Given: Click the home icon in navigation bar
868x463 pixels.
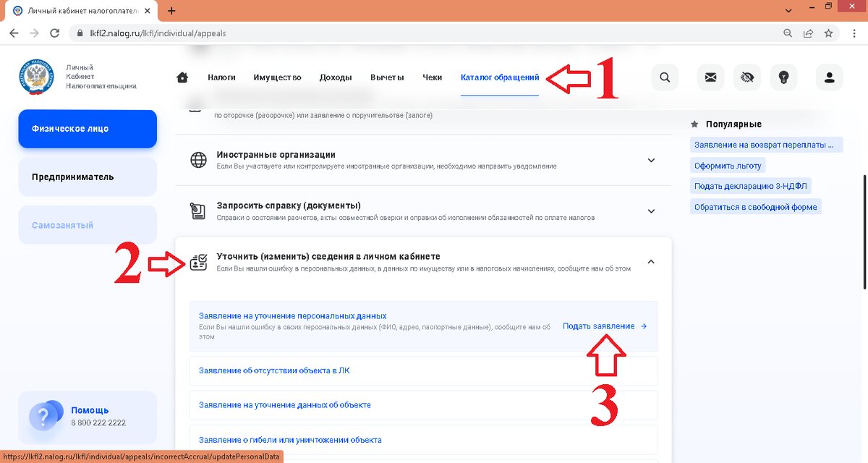Looking at the screenshot, I should point(183,77).
